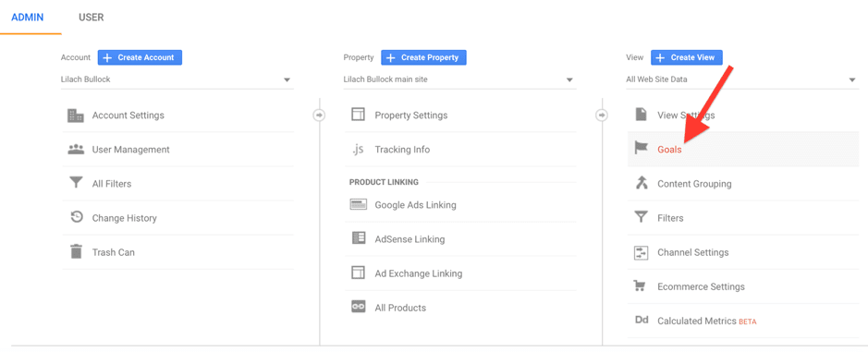Open the Lilach Bullock account dropdown

tap(177, 79)
